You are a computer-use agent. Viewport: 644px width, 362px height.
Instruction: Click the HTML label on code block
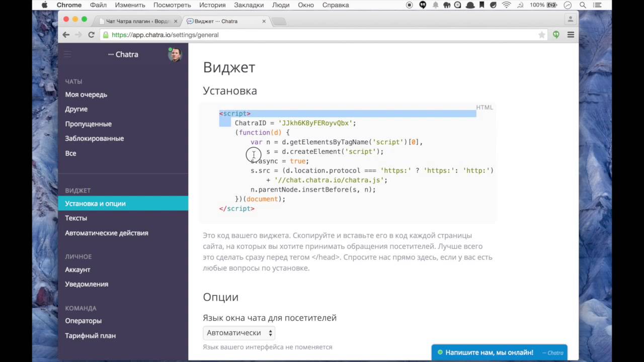485,107
